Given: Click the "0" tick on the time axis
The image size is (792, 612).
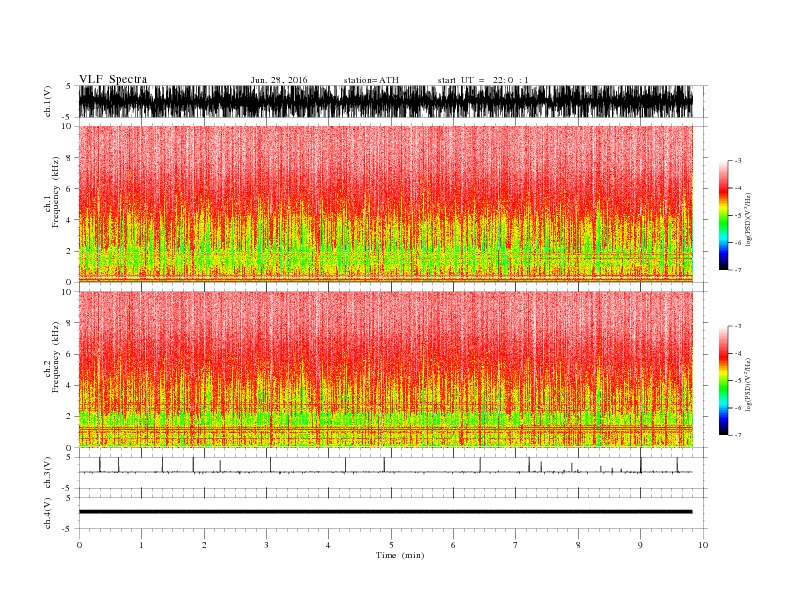Looking at the screenshot, I should (79, 545).
